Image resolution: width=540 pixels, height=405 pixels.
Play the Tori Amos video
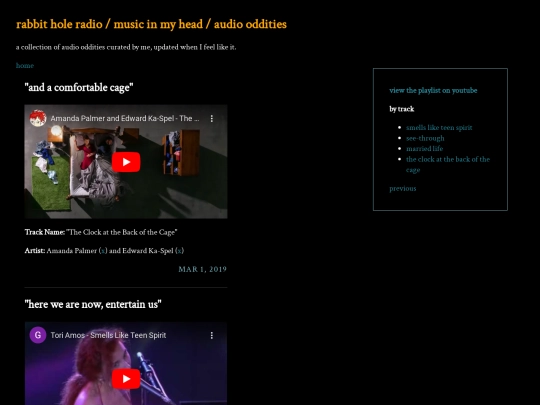(x=126, y=379)
